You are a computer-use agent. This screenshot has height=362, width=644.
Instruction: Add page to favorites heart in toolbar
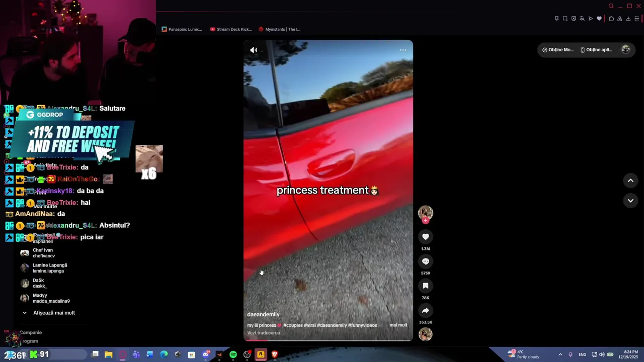(x=599, y=19)
